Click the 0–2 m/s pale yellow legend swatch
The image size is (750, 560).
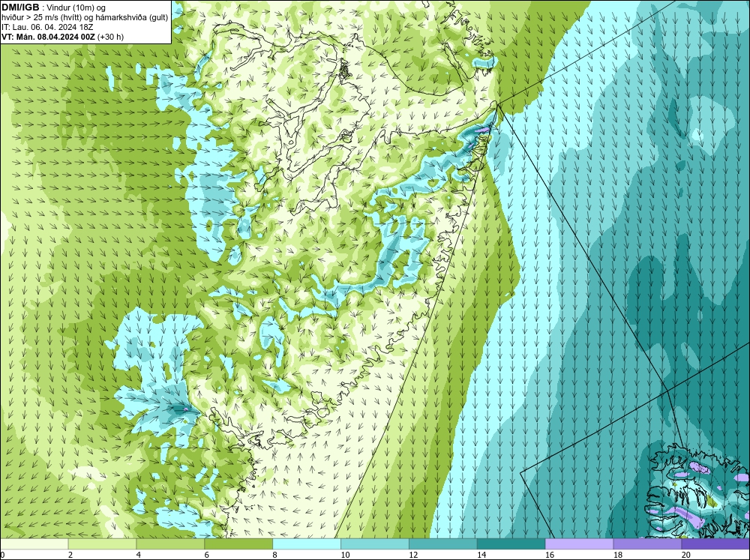click(x=34, y=544)
